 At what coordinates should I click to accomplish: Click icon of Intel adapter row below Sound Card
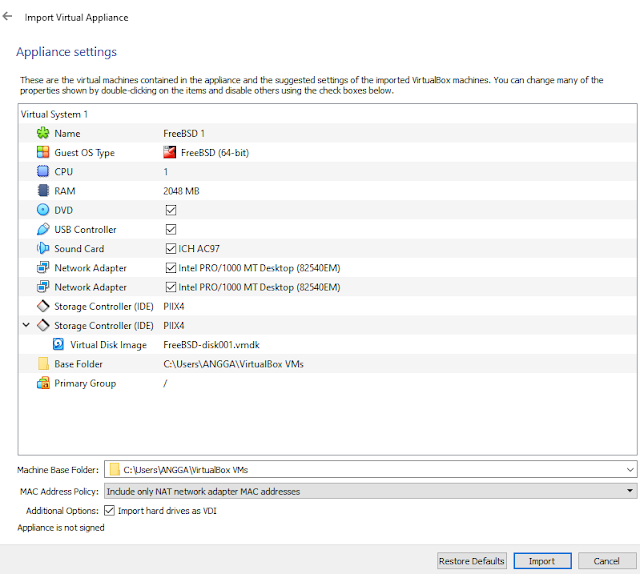pos(43,267)
